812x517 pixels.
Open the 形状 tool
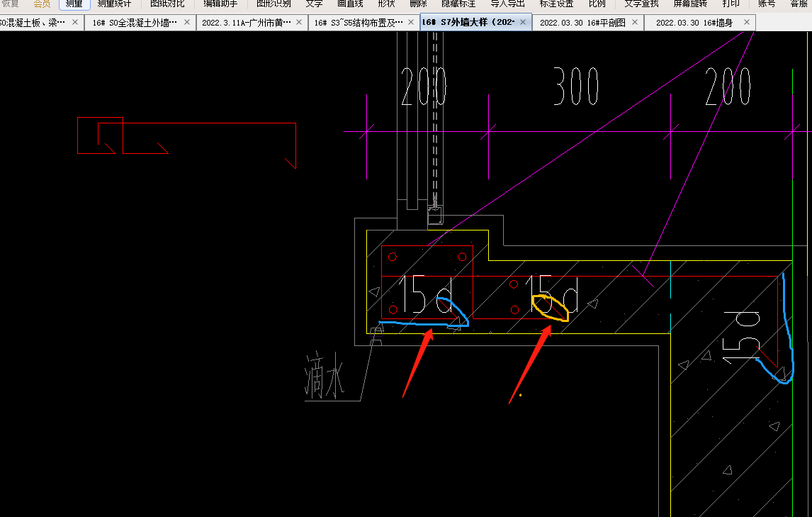click(386, 4)
